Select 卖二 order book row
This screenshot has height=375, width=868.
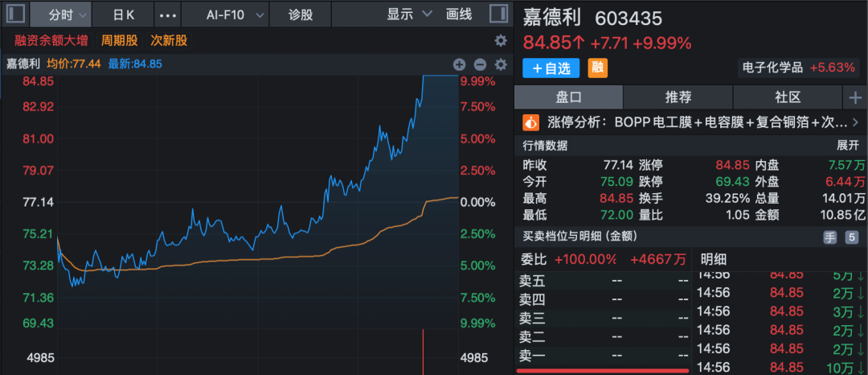pos(602,336)
